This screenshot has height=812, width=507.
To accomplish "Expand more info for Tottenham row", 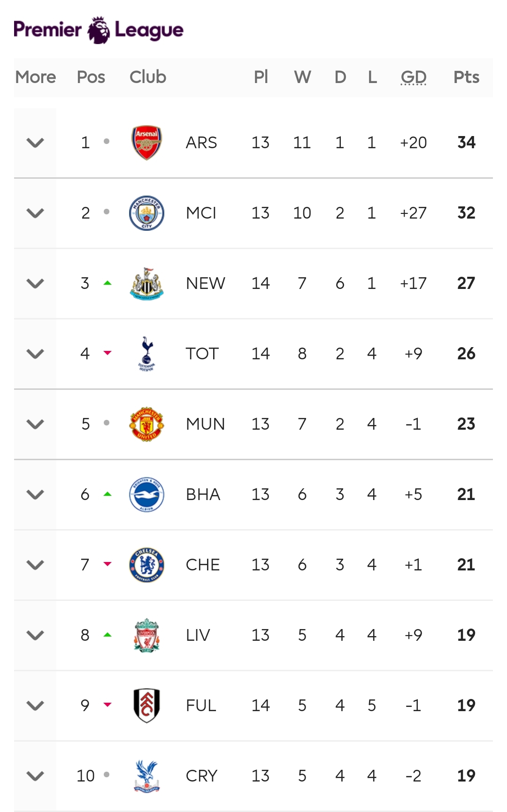I will tap(35, 354).
